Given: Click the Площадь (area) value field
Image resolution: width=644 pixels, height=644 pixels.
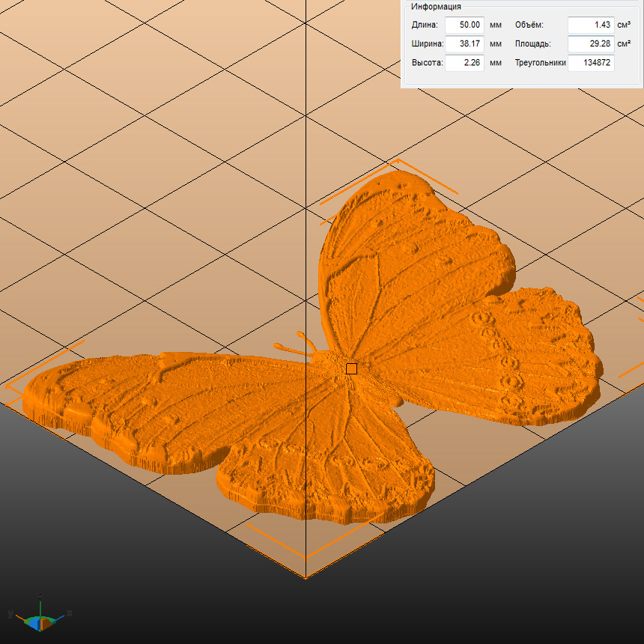Looking at the screenshot, I should tap(590, 43).
